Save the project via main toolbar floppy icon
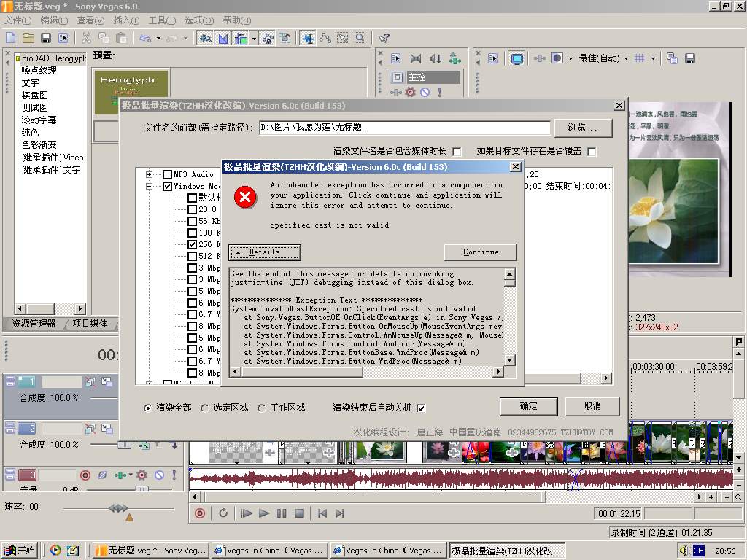Viewport: 747px width, 560px height. [46, 38]
